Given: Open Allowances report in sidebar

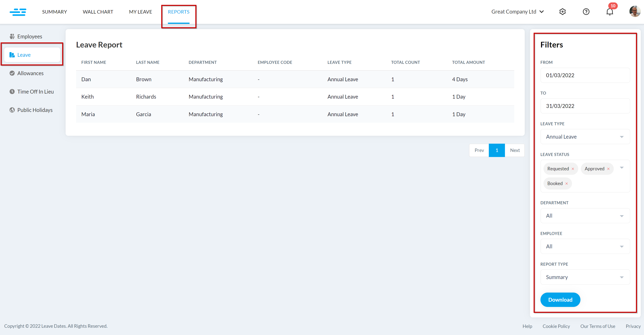Looking at the screenshot, I should tap(30, 73).
